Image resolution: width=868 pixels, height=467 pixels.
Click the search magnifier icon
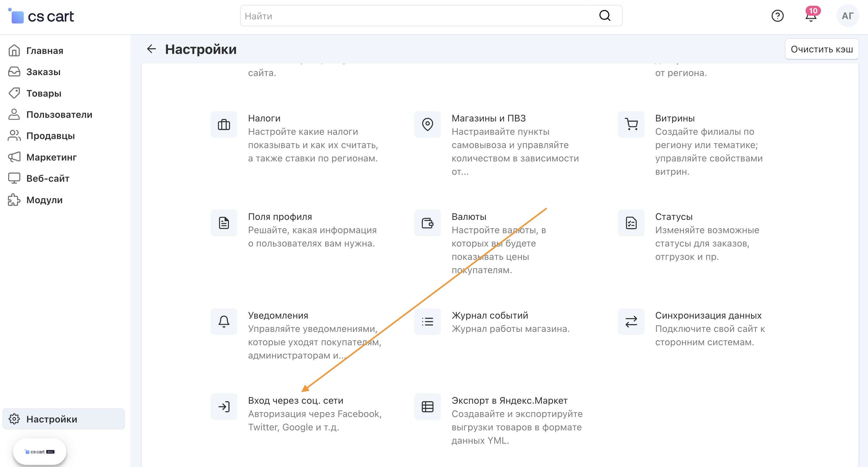(605, 16)
